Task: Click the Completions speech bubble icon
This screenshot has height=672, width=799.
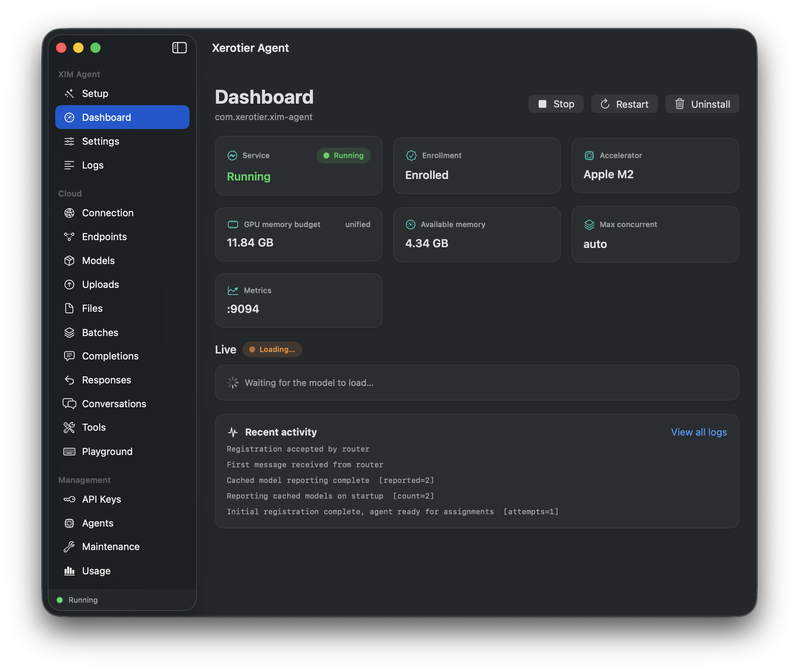Action: pyautogui.click(x=69, y=356)
